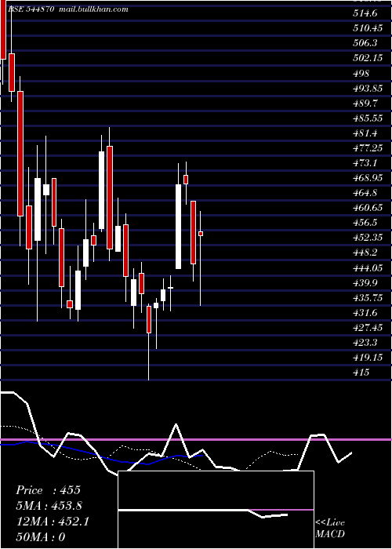
Task: Click the 415 price axis label
Action: pos(361,373)
